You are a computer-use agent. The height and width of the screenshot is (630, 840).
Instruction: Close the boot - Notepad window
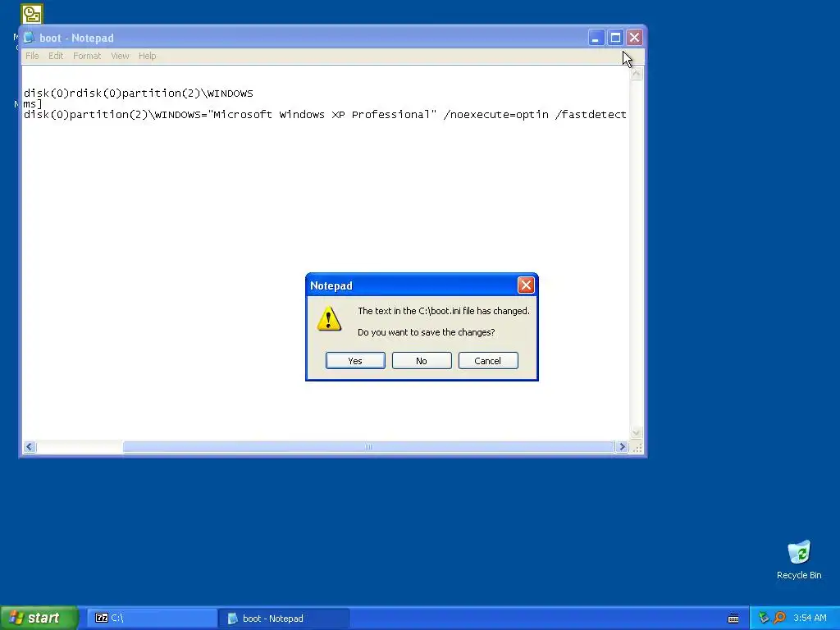634,38
